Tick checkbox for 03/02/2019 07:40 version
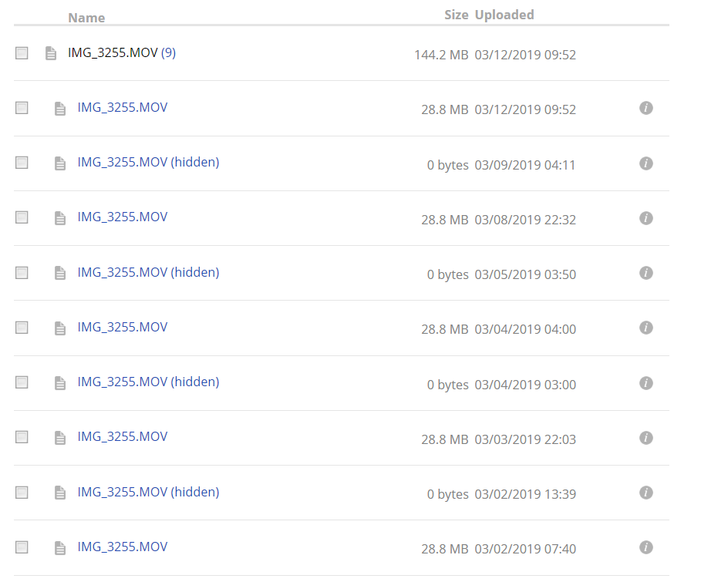 [x=22, y=547]
